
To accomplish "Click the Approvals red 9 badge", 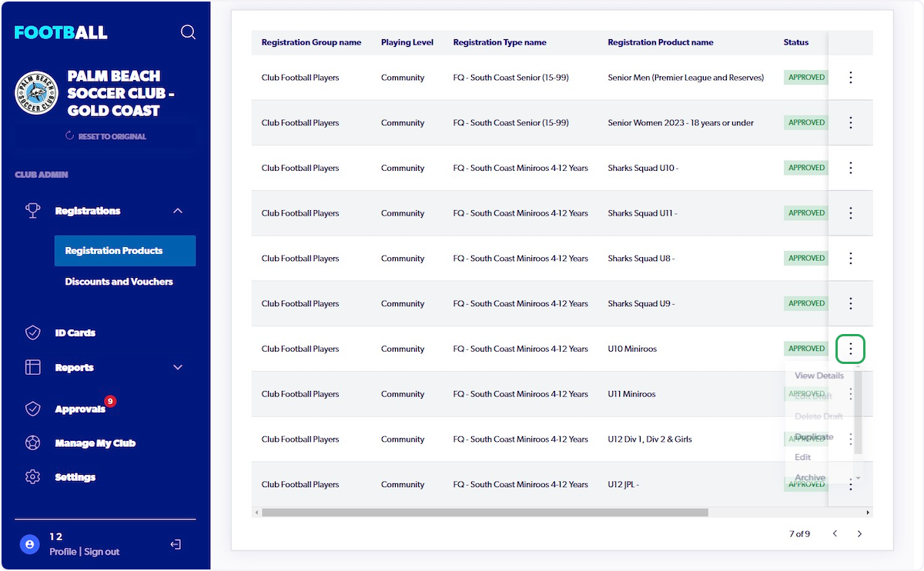I will click(110, 401).
